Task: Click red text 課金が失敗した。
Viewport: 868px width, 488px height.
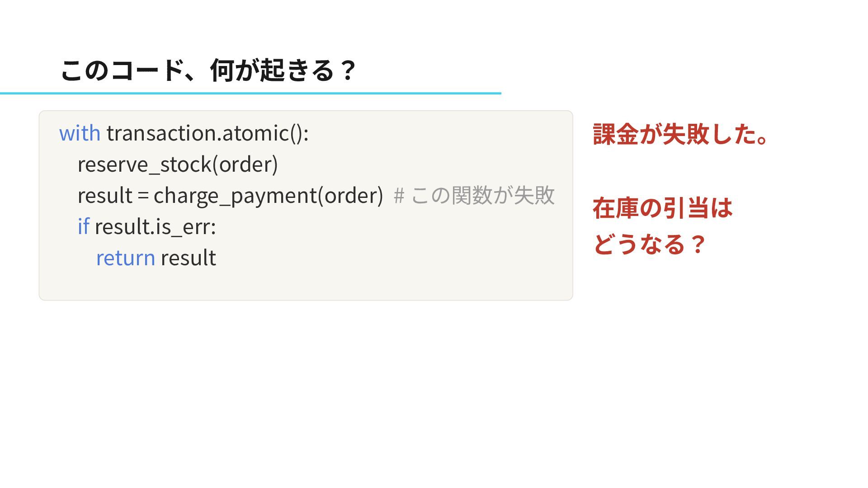Action: pos(681,134)
